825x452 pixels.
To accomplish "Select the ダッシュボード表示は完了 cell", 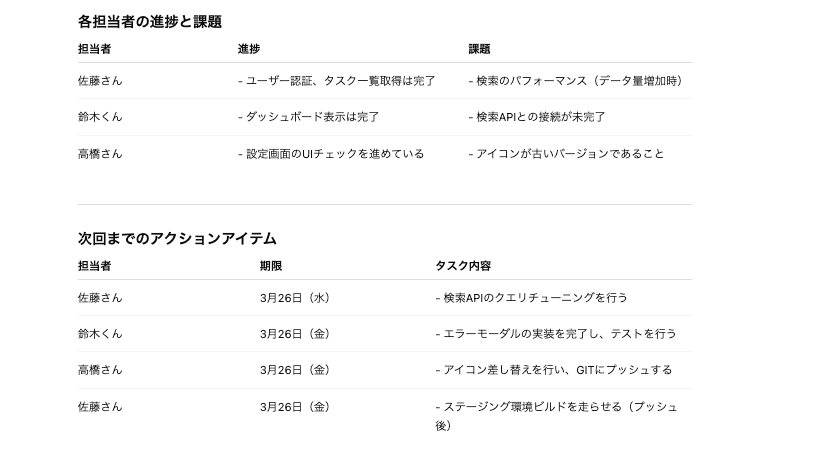I will click(308, 117).
